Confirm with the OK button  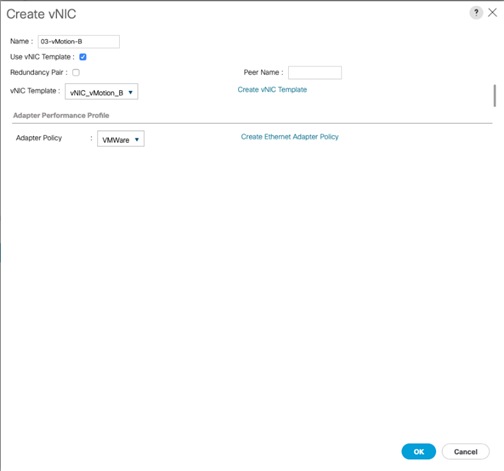click(419, 452)
